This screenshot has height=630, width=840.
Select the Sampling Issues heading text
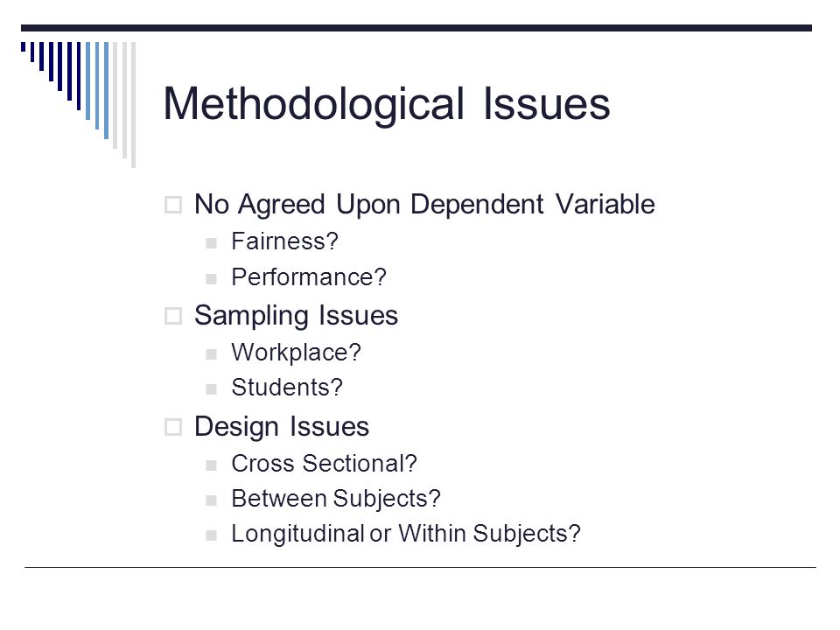(x=296, y=316)
